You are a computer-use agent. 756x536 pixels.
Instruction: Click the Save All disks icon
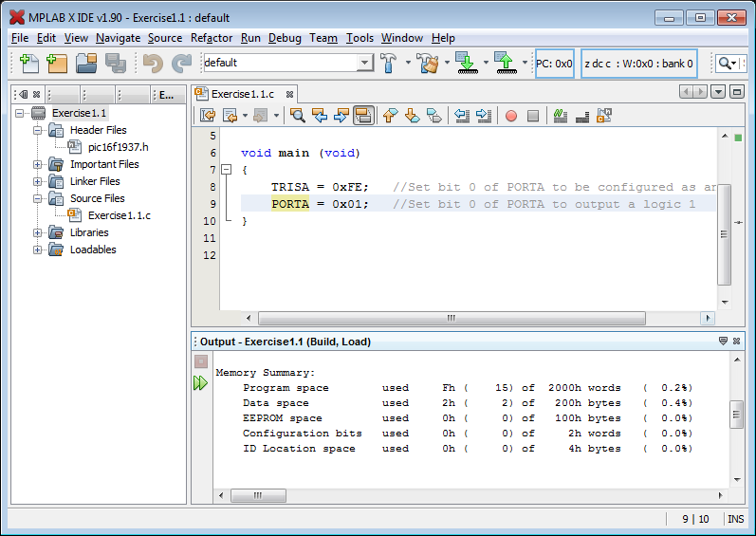(x=115, y=64)
